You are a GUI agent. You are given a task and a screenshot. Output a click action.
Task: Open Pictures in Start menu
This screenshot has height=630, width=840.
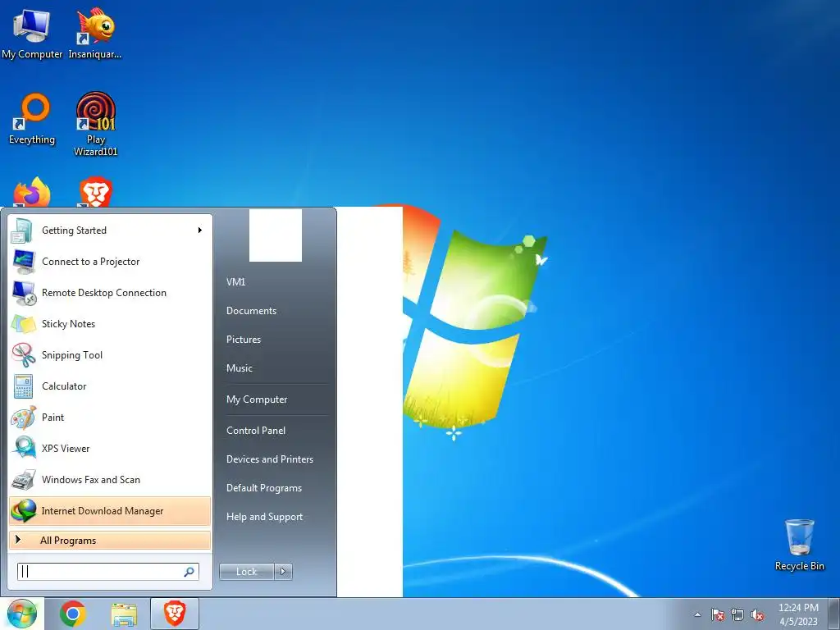click(244, 340)
